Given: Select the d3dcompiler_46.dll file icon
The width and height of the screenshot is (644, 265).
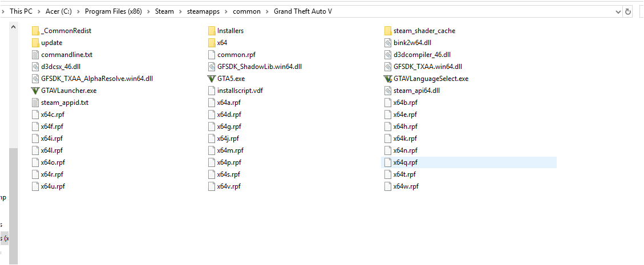Looking at the screenshot, I should [388, 55].
